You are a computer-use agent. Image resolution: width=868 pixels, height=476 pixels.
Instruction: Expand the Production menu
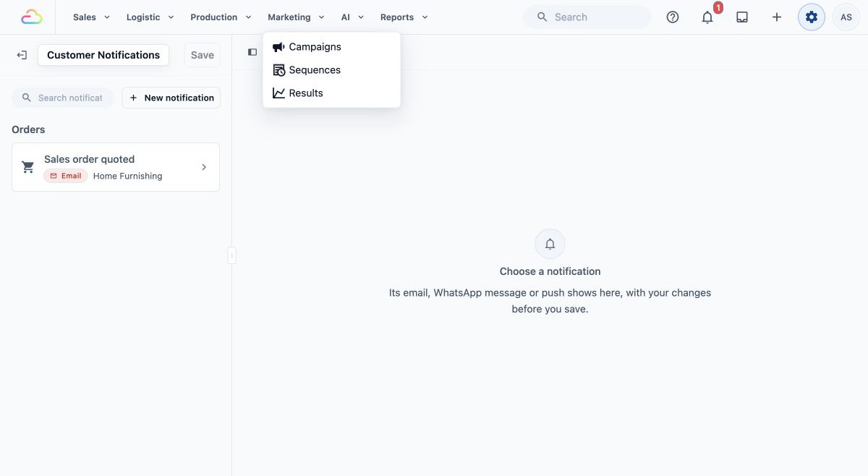221,17
